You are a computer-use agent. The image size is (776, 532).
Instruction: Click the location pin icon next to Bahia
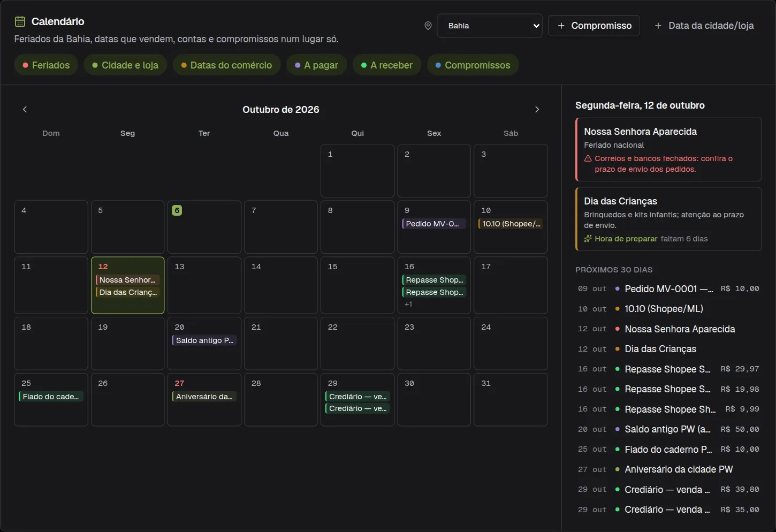(428, 26)
